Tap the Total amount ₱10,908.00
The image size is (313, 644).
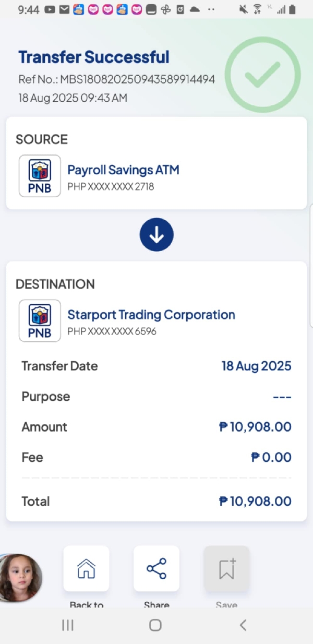[255, 502]
